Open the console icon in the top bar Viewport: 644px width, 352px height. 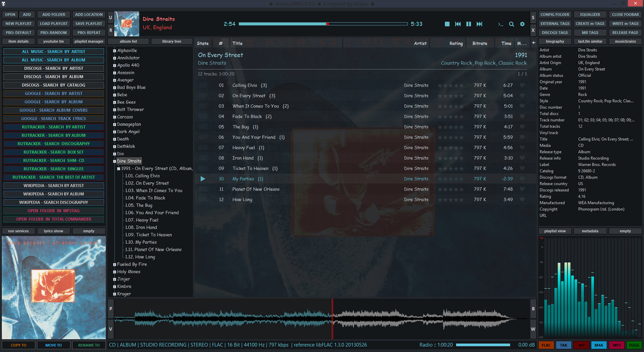[x=501, y=24]
